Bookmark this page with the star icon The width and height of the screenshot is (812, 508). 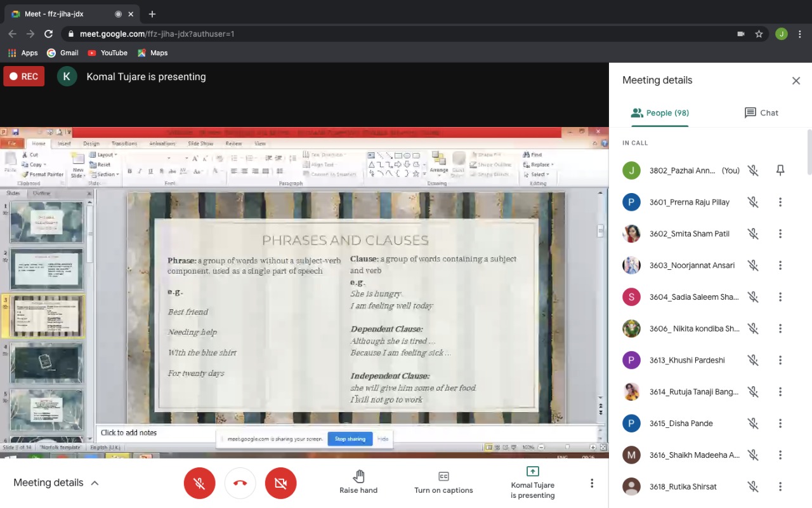759,34
